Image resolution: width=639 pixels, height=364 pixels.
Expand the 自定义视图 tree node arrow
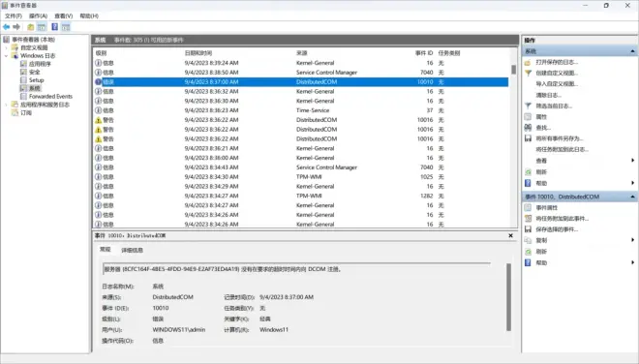coord(6,47)
